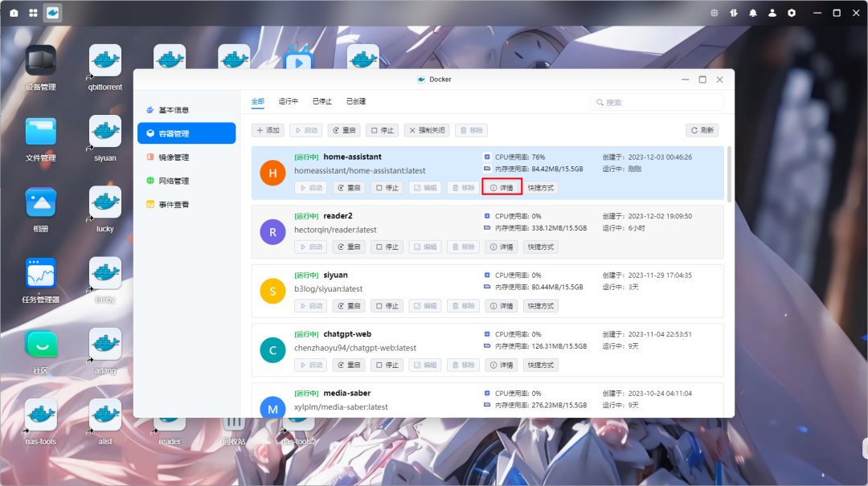Open 事件查看 in Docker sidebar

coord(186,204)
